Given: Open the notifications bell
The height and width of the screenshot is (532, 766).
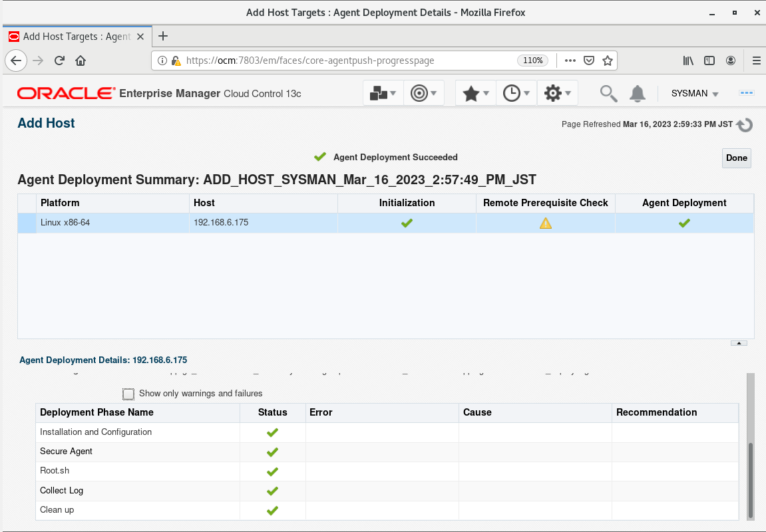Looking at the screenshot, I should (637, 93).
